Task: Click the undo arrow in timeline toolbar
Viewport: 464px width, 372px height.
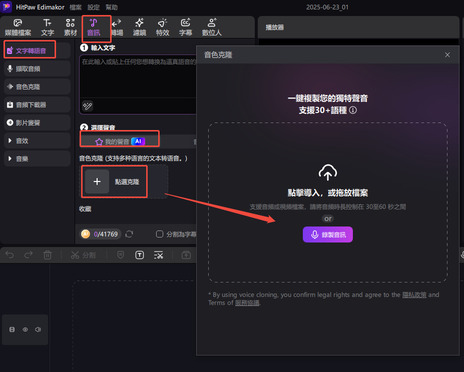Action: (x=10, y=255)
